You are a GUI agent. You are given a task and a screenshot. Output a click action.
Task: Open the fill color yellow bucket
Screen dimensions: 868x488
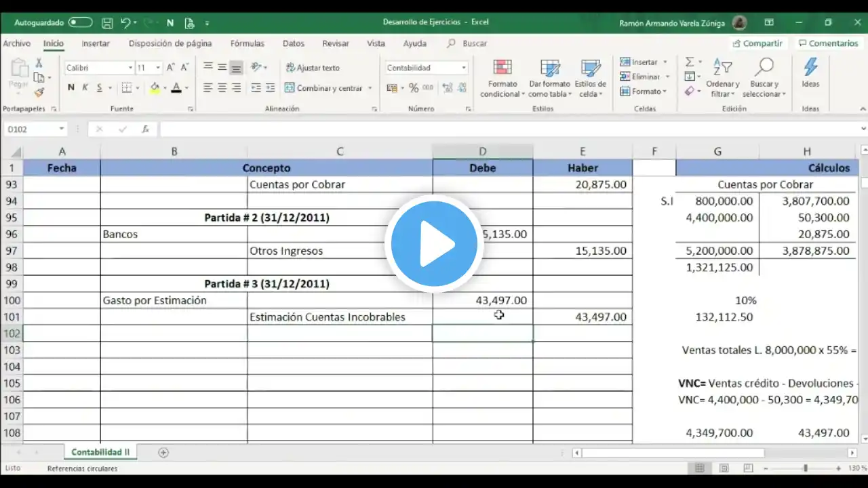(x=155, y=87)
